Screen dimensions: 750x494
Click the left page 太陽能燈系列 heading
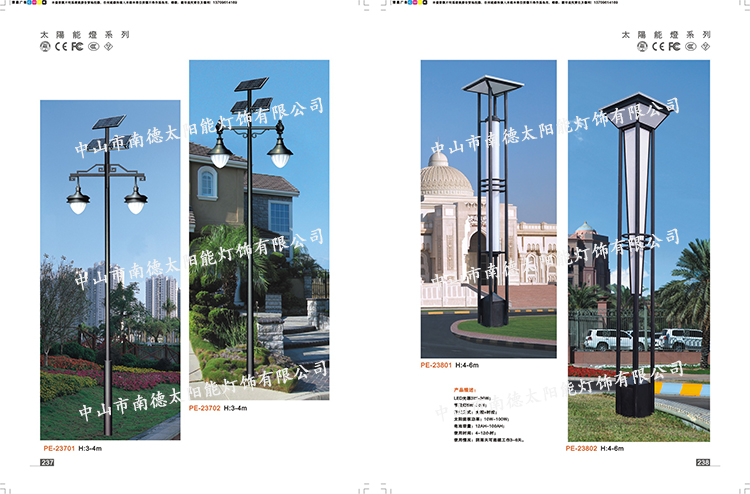(84, 34)
